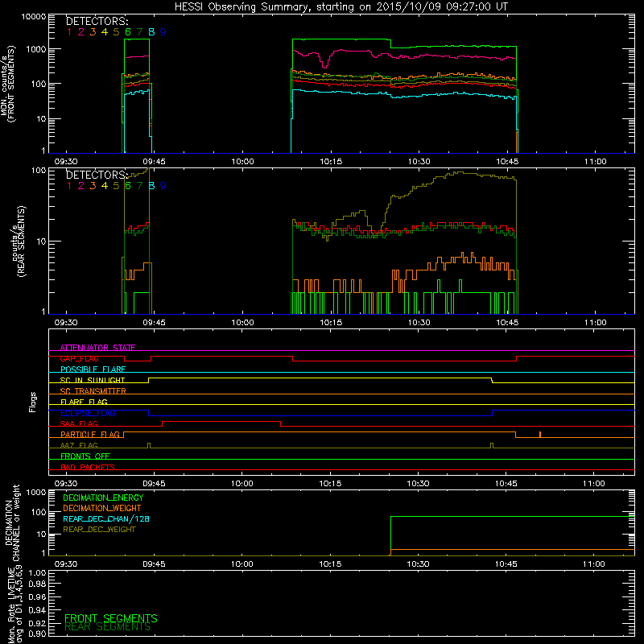
Task: Select dark green detector '7' in rear segments legend
Action: (x=139, y=186)
